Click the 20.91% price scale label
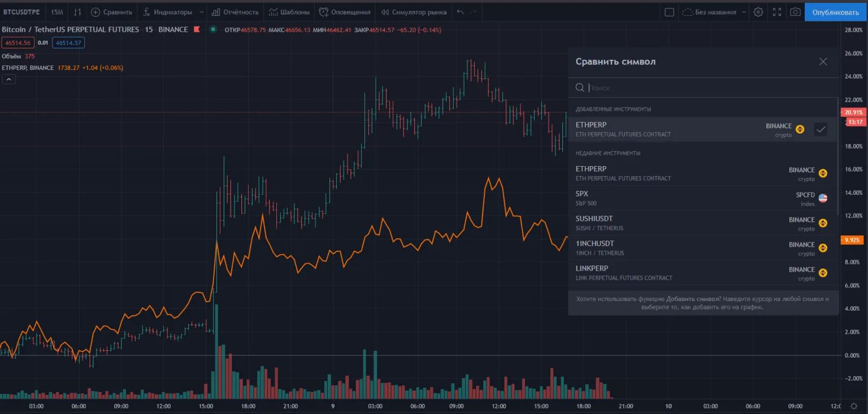This screenshot has width=868, height=414. 853,112
